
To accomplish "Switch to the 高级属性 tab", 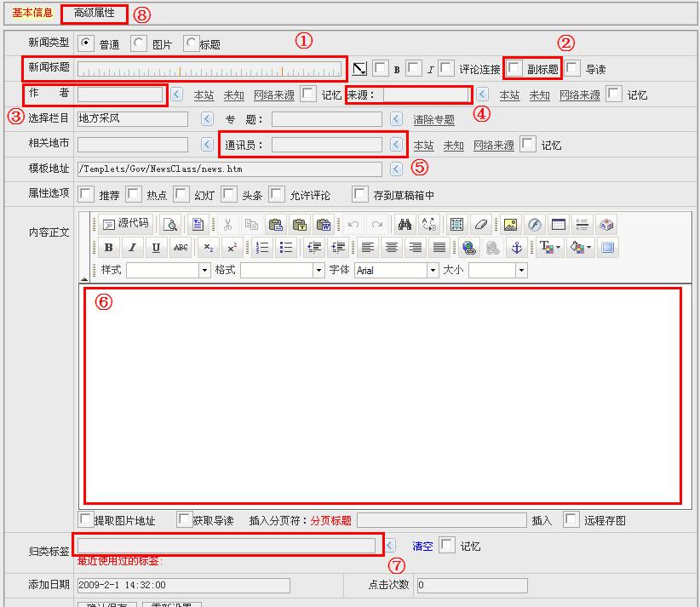I will pyautogui.click(x=94, y=14).
